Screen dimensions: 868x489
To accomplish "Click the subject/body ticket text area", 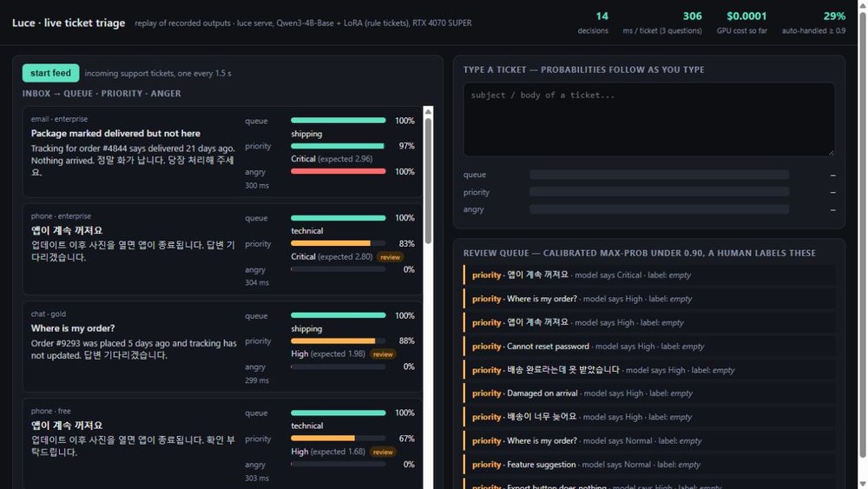I will pos(648,119).
